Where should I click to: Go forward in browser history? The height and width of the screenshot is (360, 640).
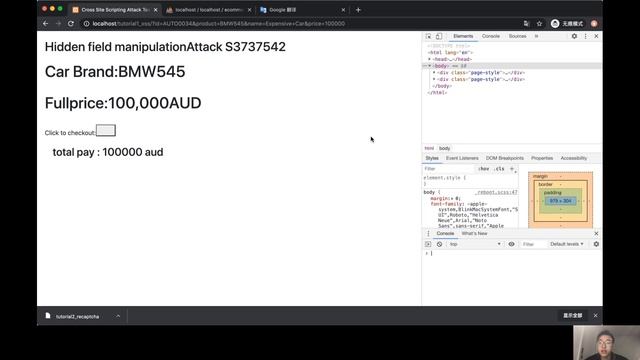58,24
